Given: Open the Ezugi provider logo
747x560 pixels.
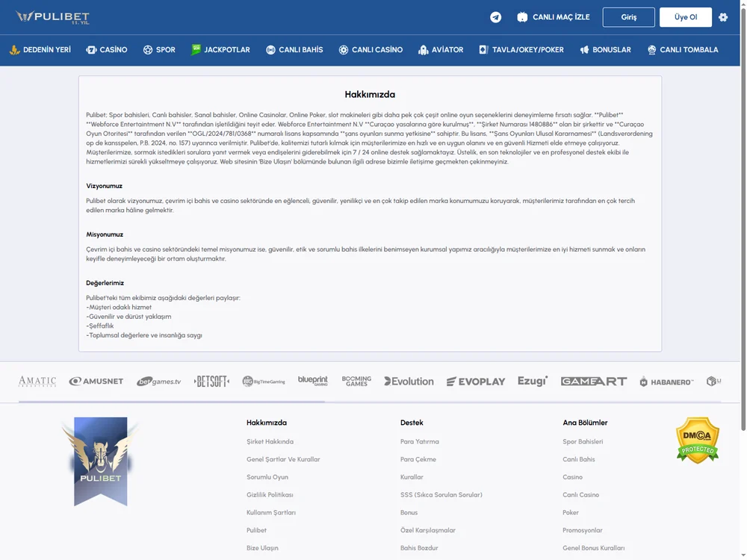Looking at the screenshot, I should tap(533, 381).
